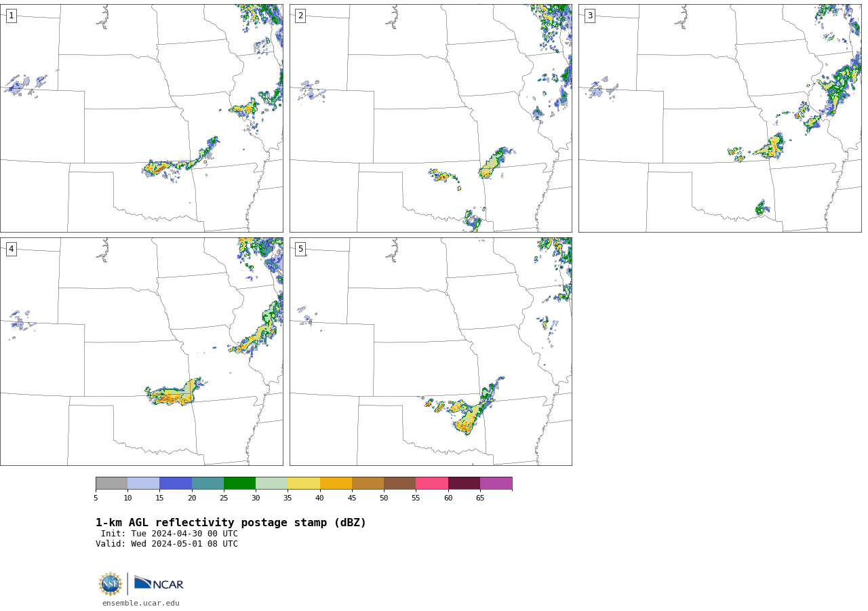Click the member number 4 label box
The width and height of the screenshot is (868, 611).
click(x=11, y=249)
